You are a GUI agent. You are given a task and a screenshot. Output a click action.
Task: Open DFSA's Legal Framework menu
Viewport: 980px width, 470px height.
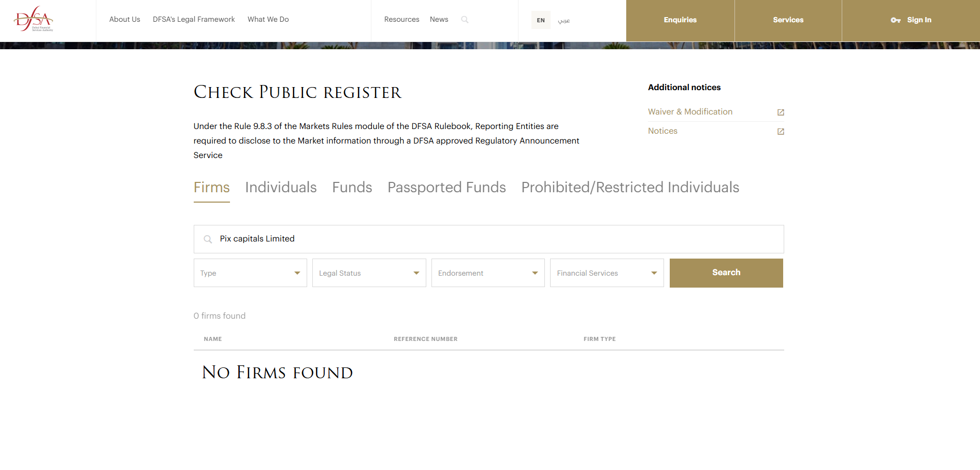194,19
